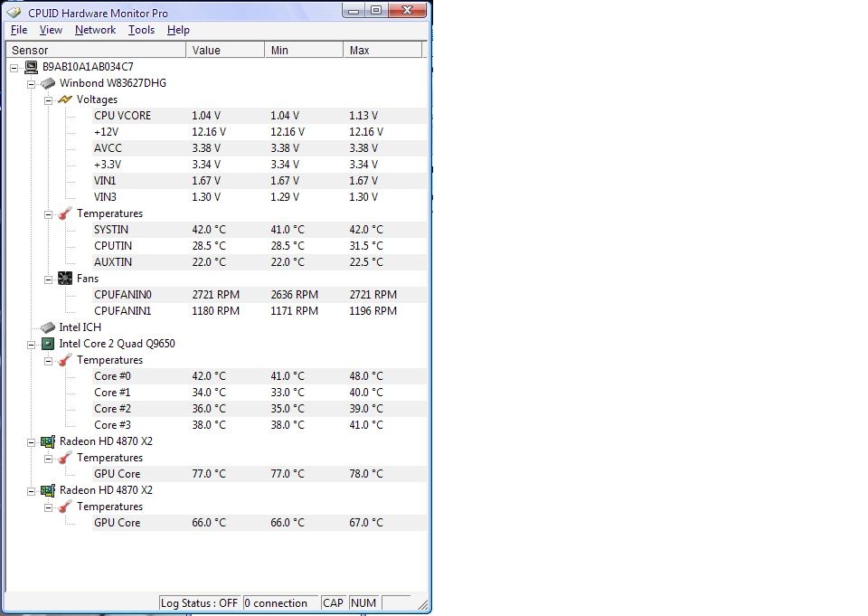Viewport: 868px width, 616px height.
Task: Collapse the Fans group
Action: (x=48, y=280)
